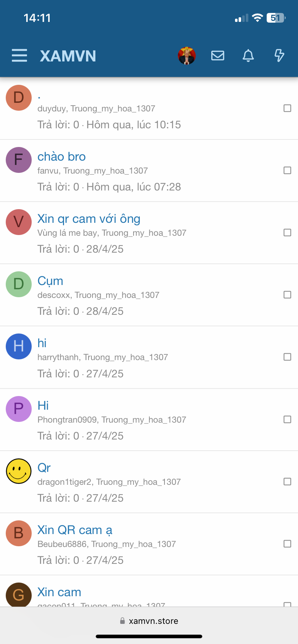
Task: Select the checkbox beside the "Qr" conversation
Action: point(287,482)
